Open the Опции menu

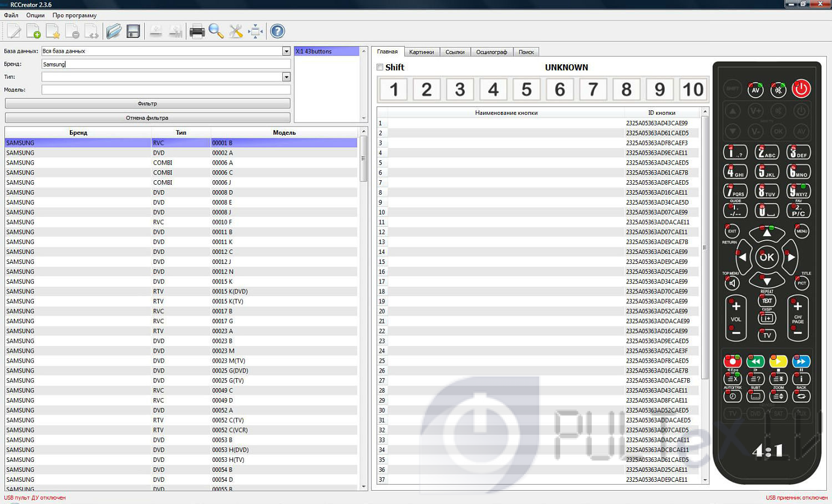35,16
